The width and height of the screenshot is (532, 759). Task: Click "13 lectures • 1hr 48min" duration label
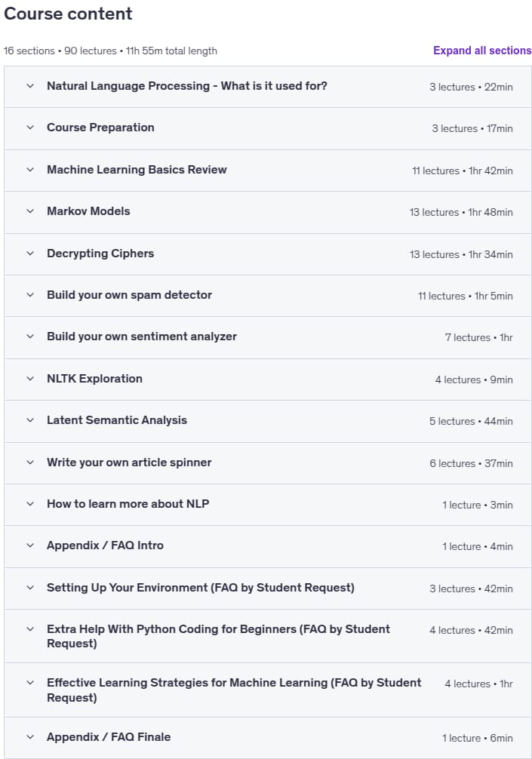461,213
